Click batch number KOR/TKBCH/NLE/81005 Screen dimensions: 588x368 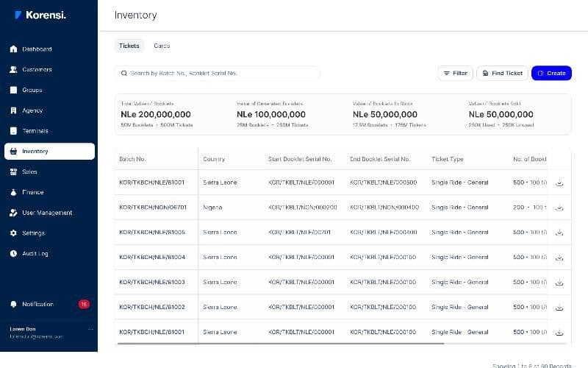point(152,233)
